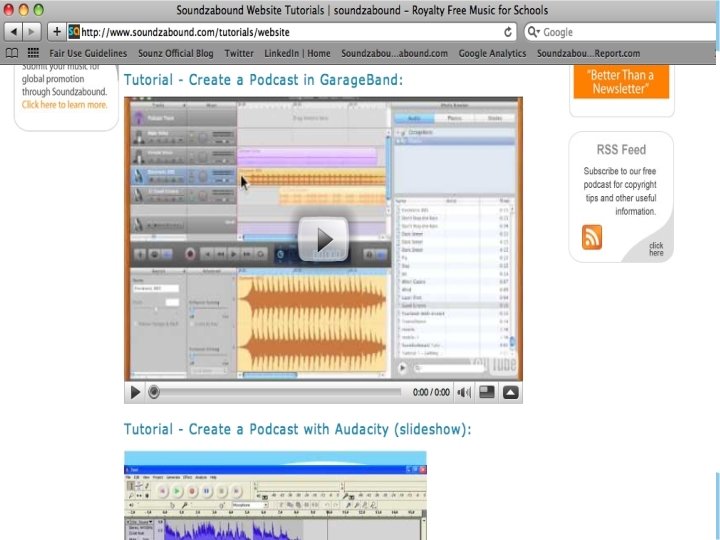
Task: Click the 'Click here to learn more' link
Action: pos(64,105)
